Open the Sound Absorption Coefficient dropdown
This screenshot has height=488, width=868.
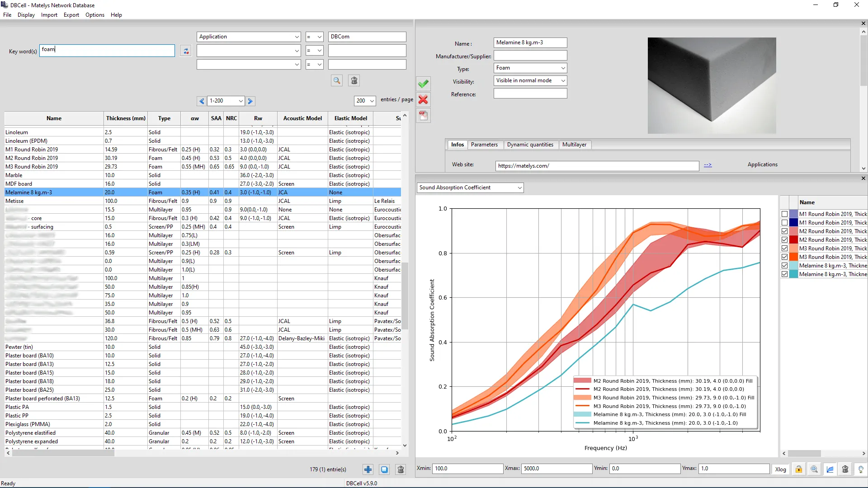[x=470, y=188]
